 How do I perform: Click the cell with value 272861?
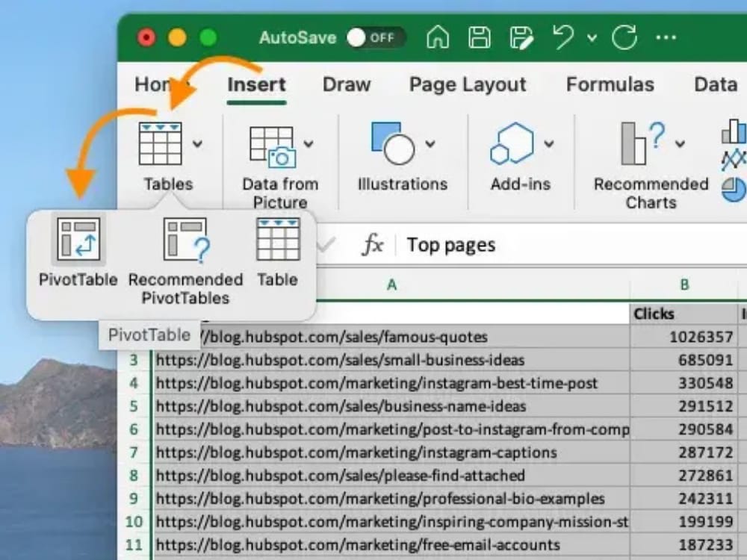(684, 476)
